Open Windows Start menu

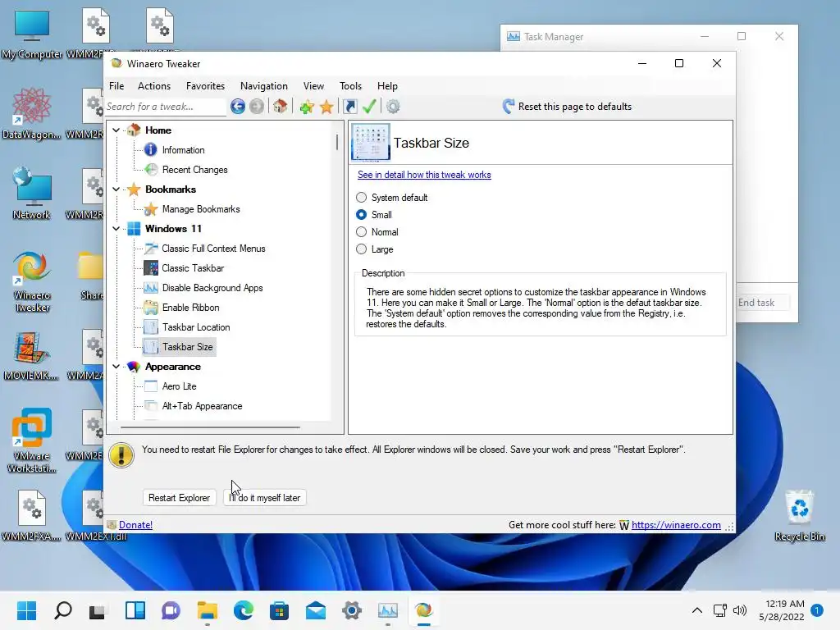26,610
